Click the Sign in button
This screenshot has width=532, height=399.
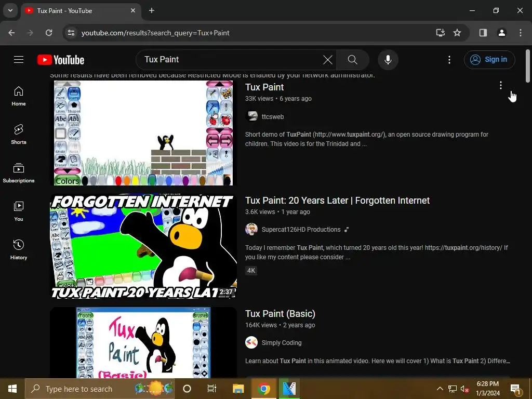489,60
